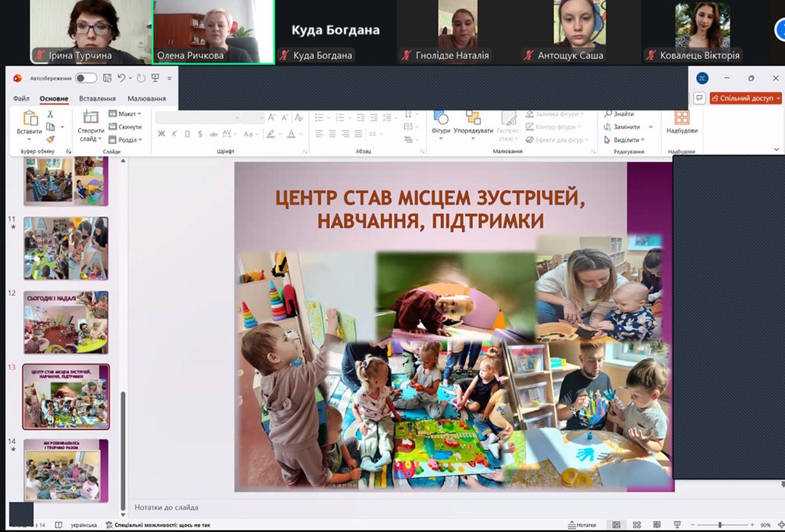The height and width of the screenshot is (532, 785).
Task: Start slideshow from beginning via toolbar icon
Action: [x=155, y=78]
